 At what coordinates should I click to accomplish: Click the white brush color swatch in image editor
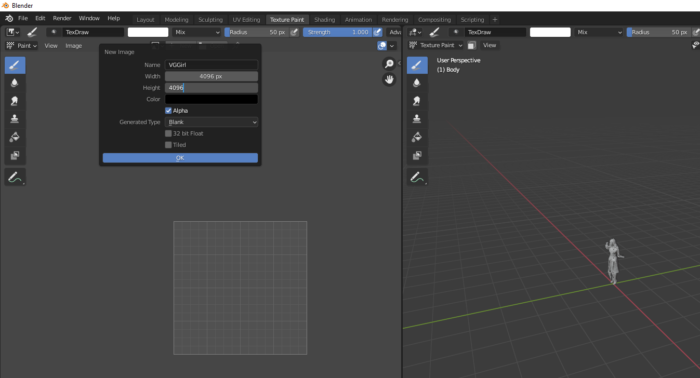148,32
